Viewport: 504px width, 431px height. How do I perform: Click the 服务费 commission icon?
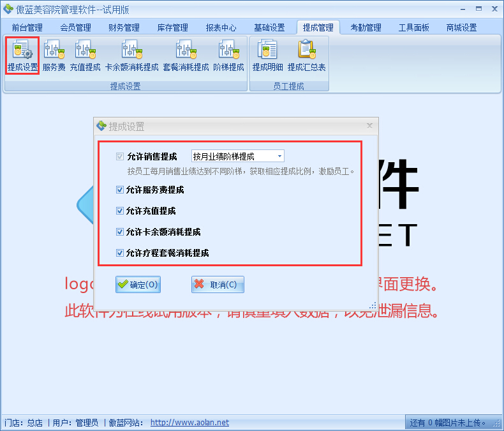pos(54,55)
